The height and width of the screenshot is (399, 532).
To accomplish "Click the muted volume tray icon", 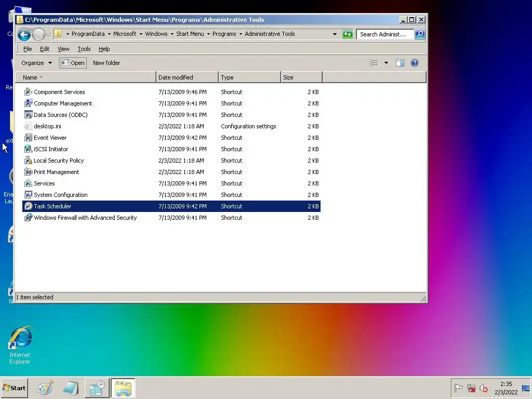I will [x=484, y=388].
